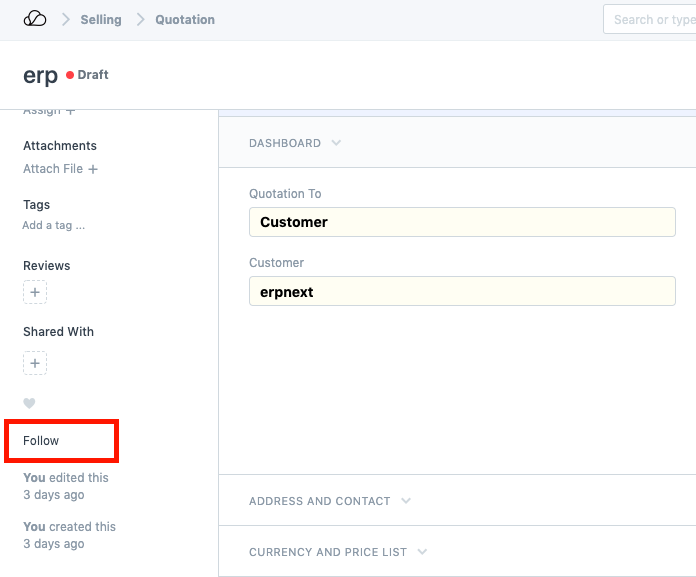Viewport: 696px width, 577px height.
Task: Expand the Address and Contact section
Action: point(330,501)
